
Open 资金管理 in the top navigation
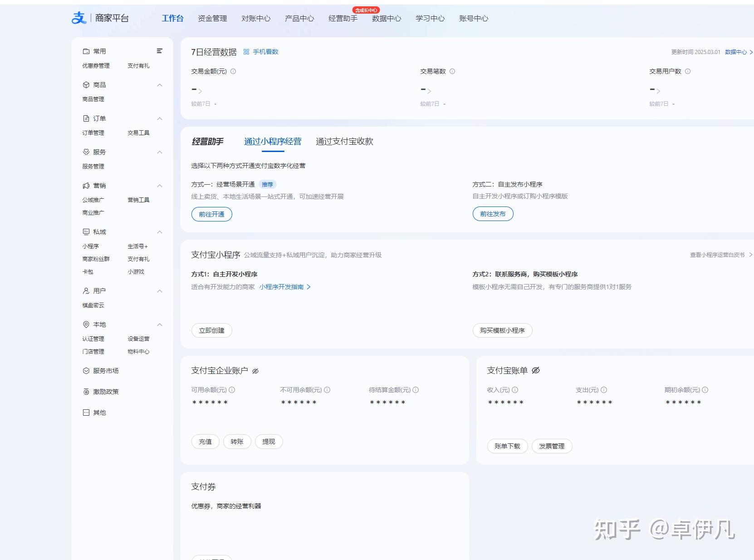(x=212, y=19)
